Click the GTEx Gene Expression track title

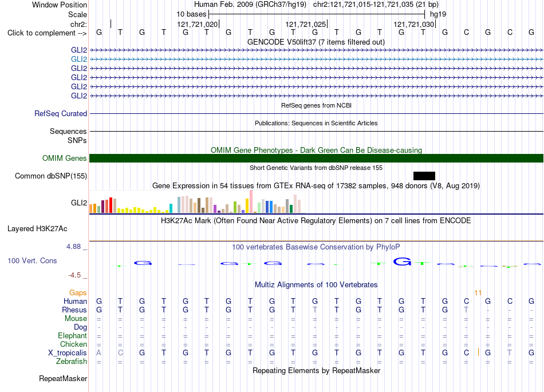click(x=316, y=186)
